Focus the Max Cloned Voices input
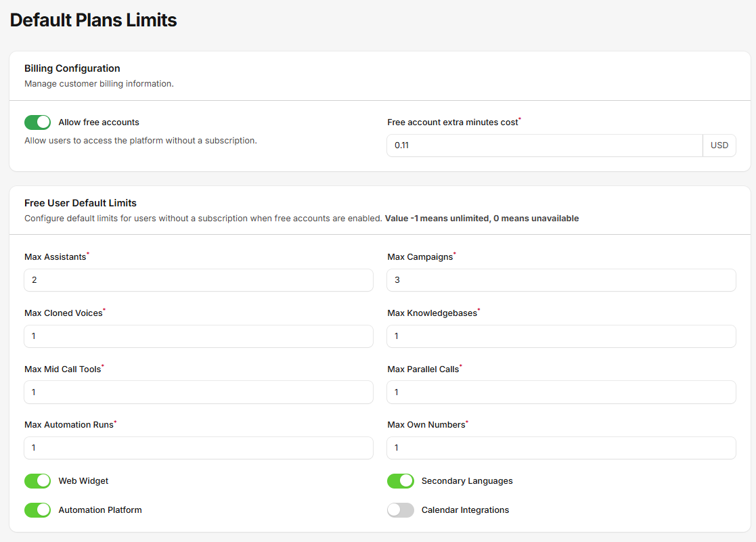This screenshot has height=542, width=756. tap(198, 336)
